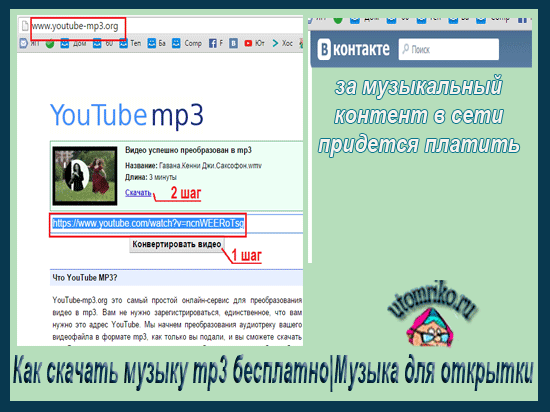Click the converted video thumbnail
The image size is (550, 412).
coord(85,176)
